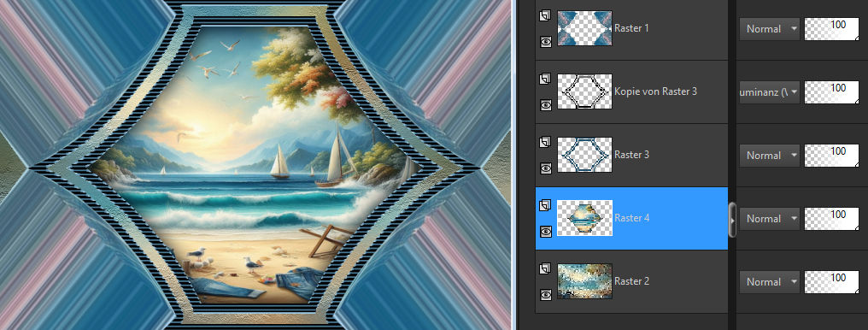This screenshot has height=330, width=868.
Task: Hide the Raster 1 layer via eye icon
Action: point(546,42)
